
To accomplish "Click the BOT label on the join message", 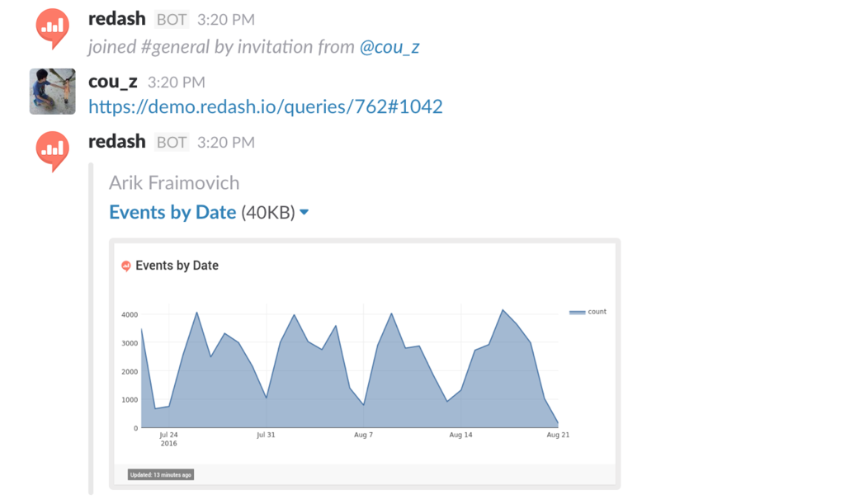I will [x=172, y=20].
